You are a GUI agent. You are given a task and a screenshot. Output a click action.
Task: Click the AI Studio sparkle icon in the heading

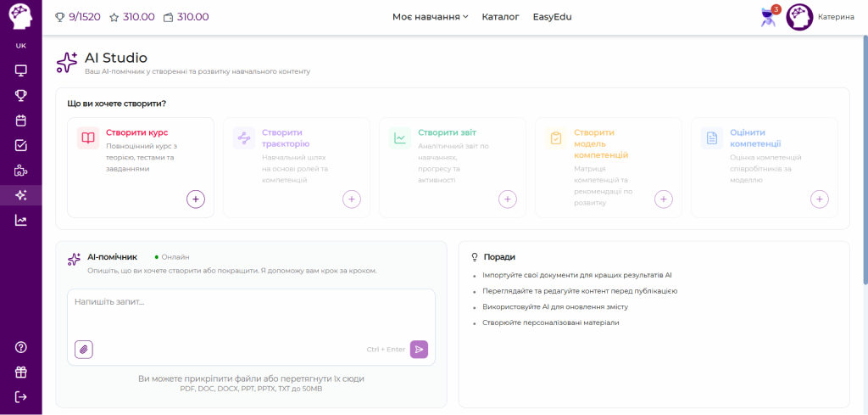67,63
